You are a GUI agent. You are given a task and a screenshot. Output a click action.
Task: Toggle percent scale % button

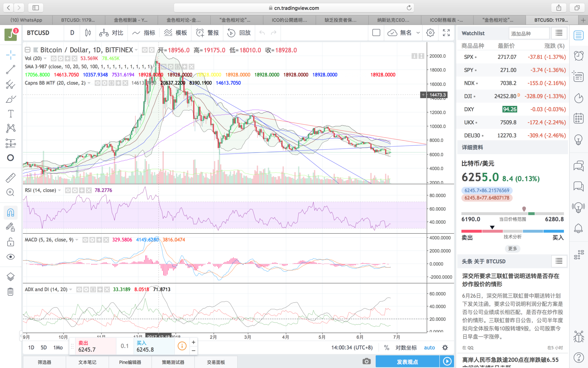pos(386,348)
